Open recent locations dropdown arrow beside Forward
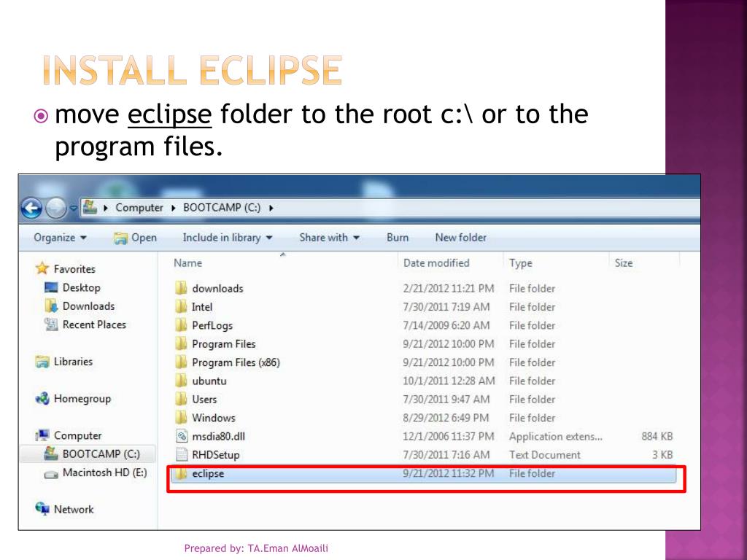This screenshot has width=747, height=560. click(x=73, y=208)
